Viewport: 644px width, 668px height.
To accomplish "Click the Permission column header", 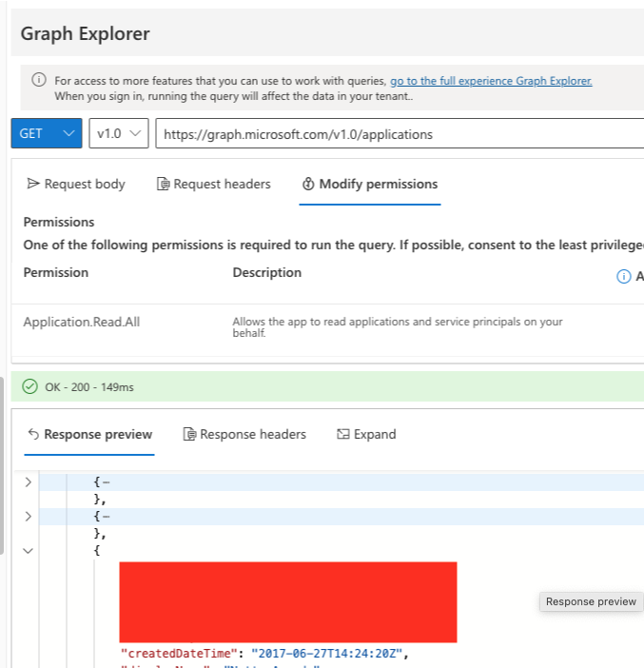I will coord(56,273).
